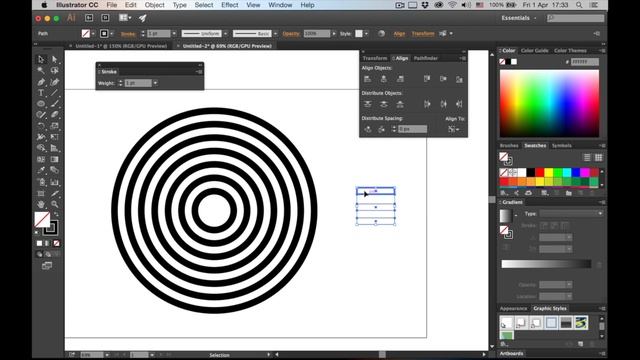Select the Line Segment tool

click(x=54, y=93)
